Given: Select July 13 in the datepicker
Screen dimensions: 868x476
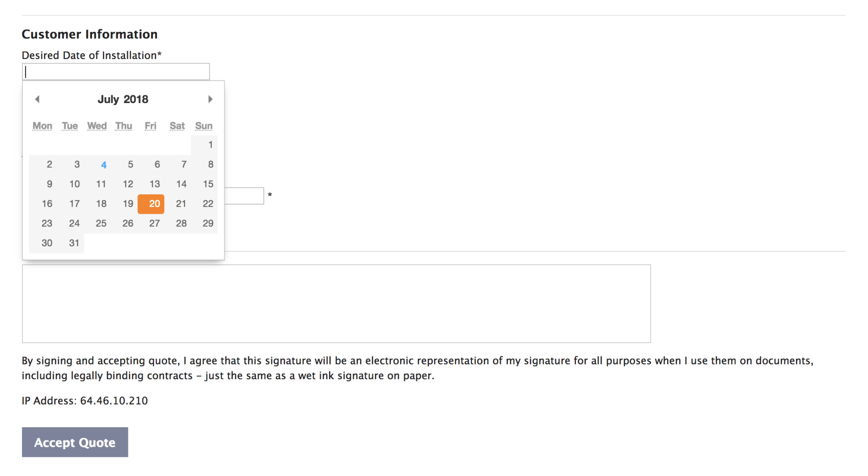Looking at the screenshot, I should 151,184.
